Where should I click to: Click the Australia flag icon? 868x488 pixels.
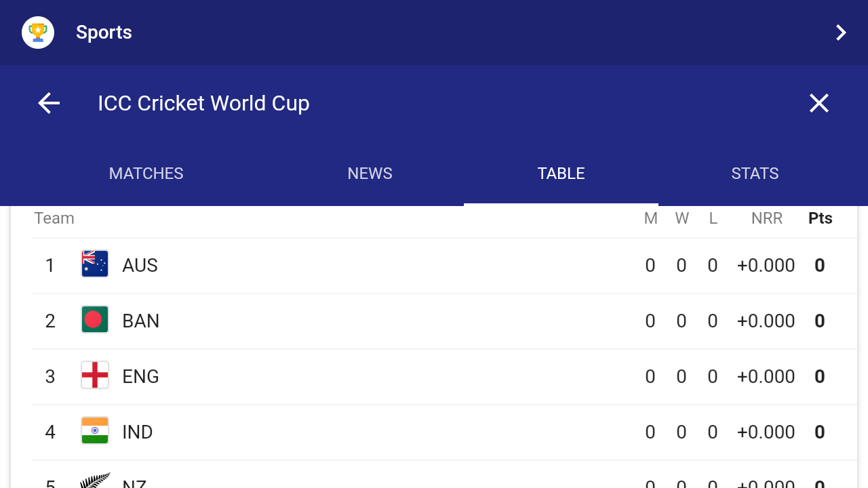pyautogui.click(x=95, y=264)
